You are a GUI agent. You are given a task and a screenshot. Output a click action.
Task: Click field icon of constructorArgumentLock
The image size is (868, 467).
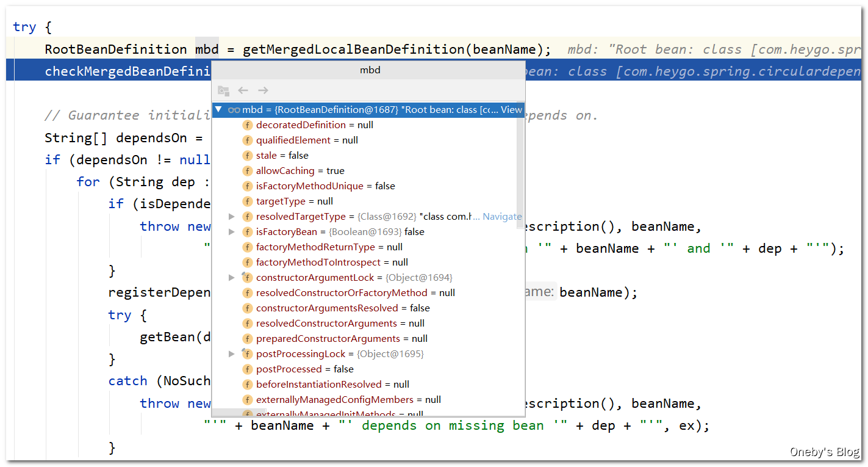click(247, 278)
